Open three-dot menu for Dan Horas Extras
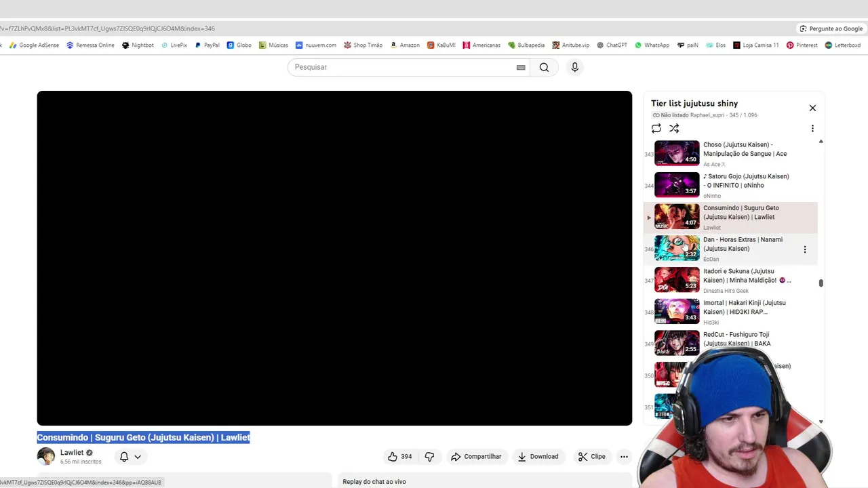The height and width of the screenshot is (488, 868). pos(805,249)
